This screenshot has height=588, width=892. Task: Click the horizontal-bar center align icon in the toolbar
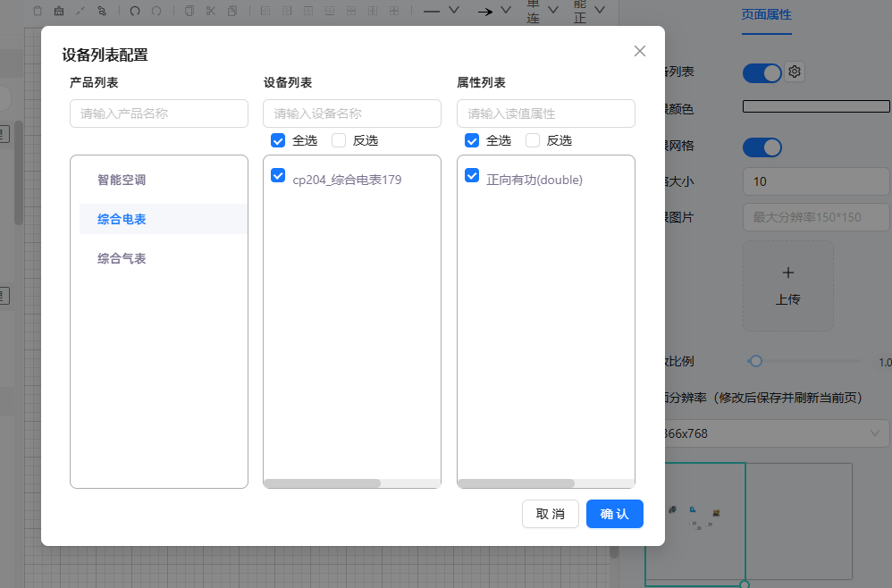coord(351,11)
